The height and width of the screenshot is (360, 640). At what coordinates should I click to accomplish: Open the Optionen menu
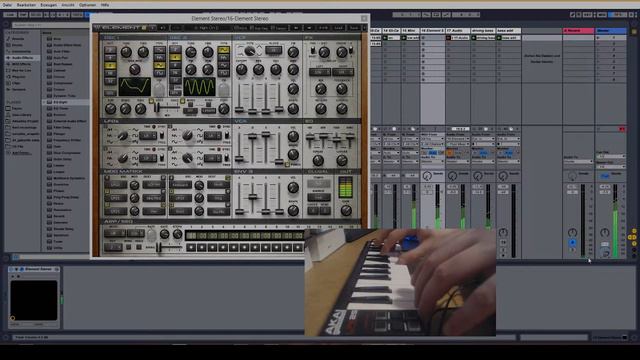coord(87,5)
